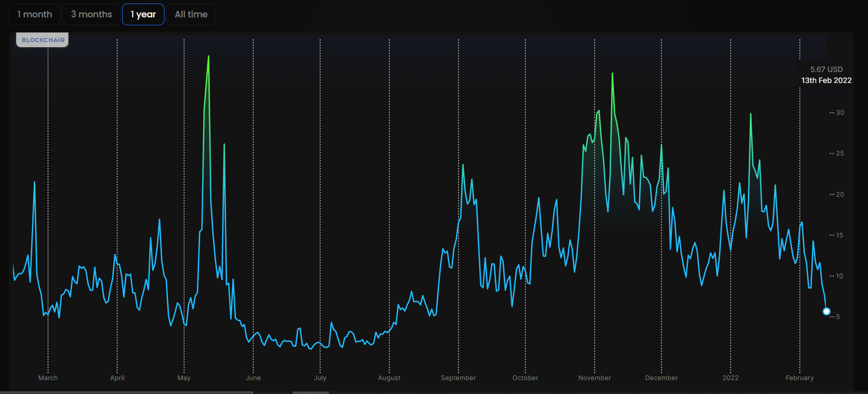
Task: Choose the 1 year range button
Action: click(143, 14)
